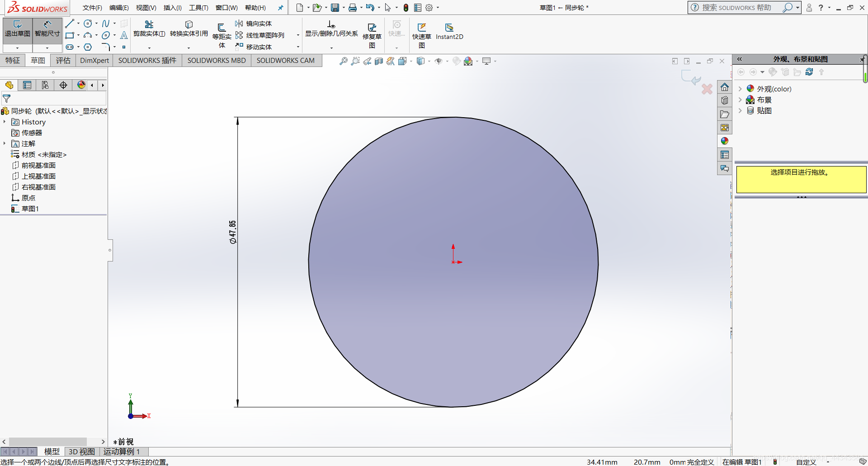Select the Trim Entities (剪裁实体) tool

(x=149, y=29)
